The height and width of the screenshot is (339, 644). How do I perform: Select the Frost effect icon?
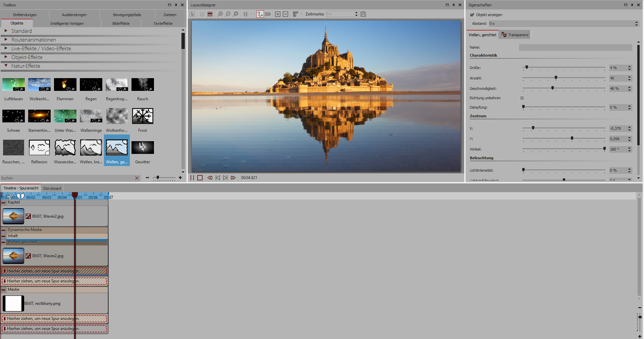tap(143, 116)
